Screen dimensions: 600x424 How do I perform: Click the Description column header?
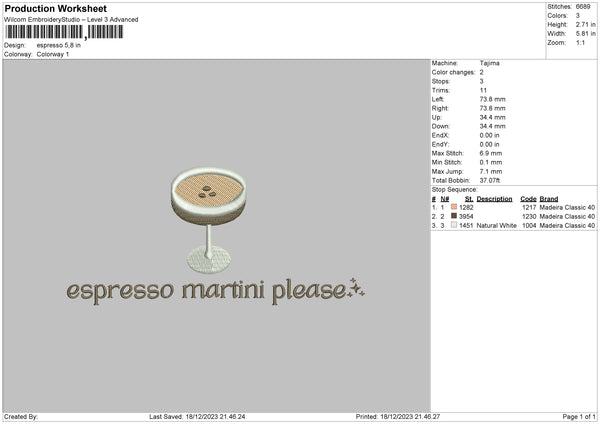tap(494, 199)
